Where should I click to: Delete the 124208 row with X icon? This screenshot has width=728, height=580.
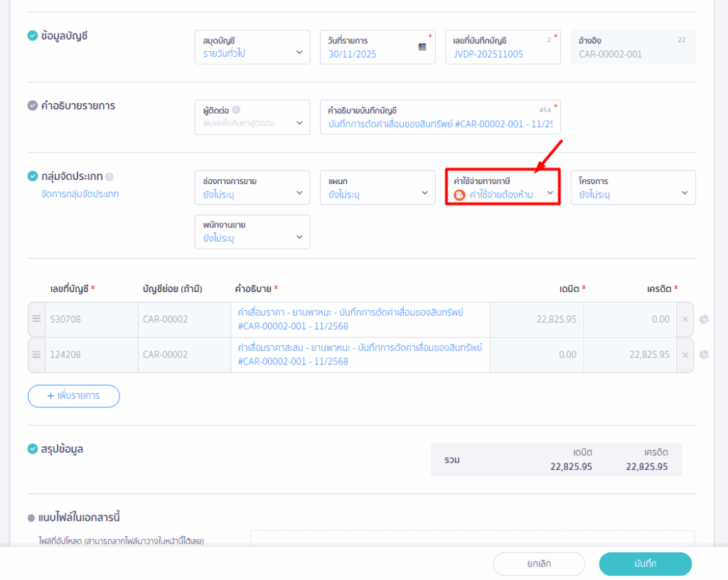coord(685,354)
